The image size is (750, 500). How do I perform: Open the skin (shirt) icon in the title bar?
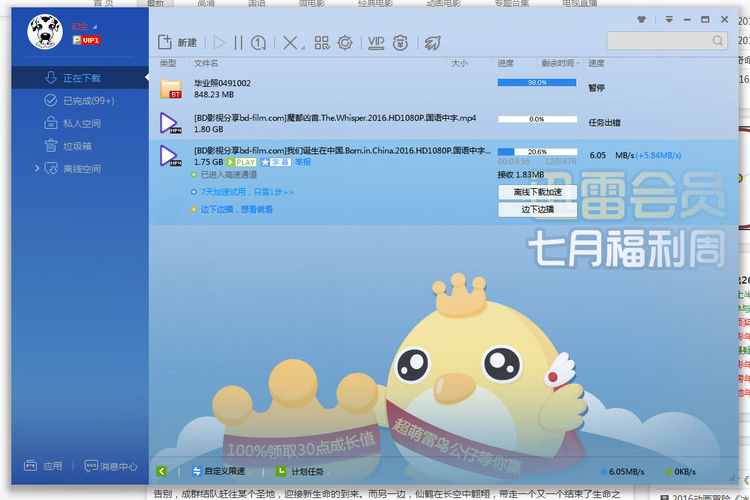click(x=641, y=19)
